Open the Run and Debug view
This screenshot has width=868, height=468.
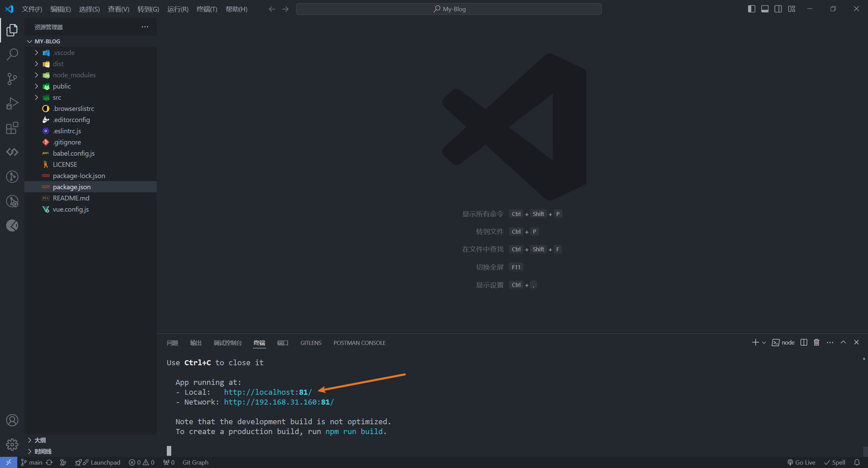click(x=12, y=103)
